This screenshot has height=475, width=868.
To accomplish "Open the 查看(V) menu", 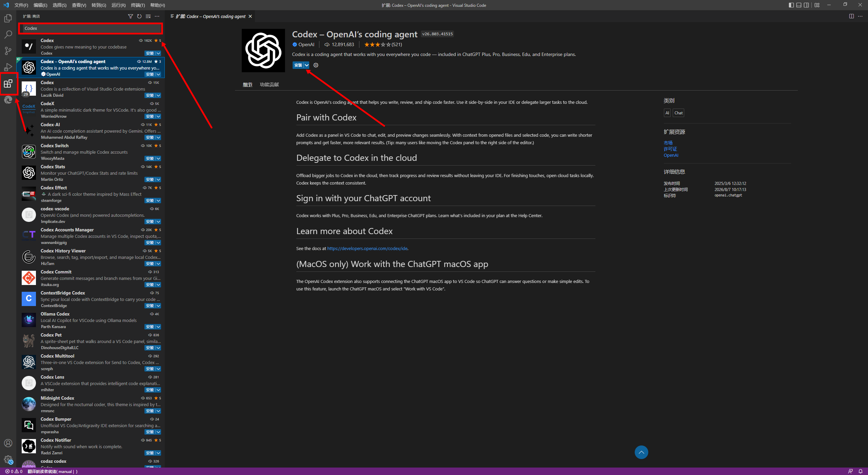I will tap(79, 5).
